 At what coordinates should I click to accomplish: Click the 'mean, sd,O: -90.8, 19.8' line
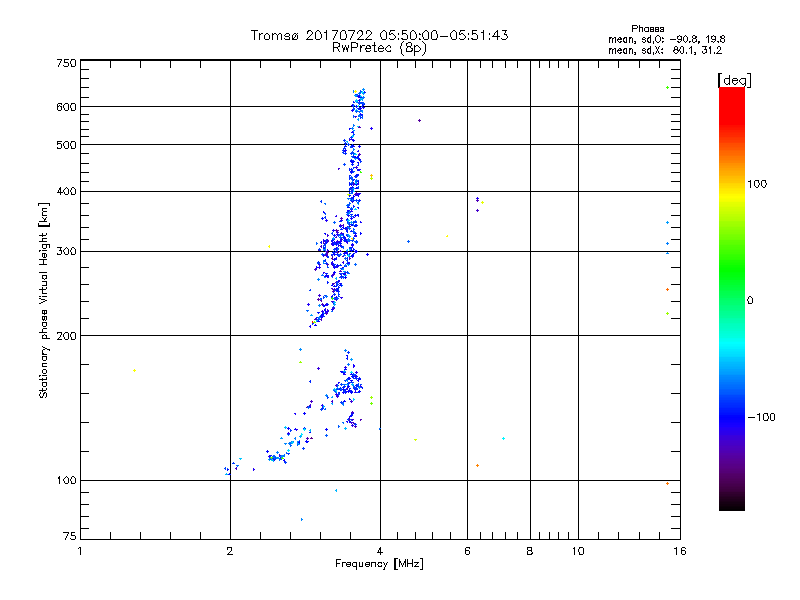[666, 39]
